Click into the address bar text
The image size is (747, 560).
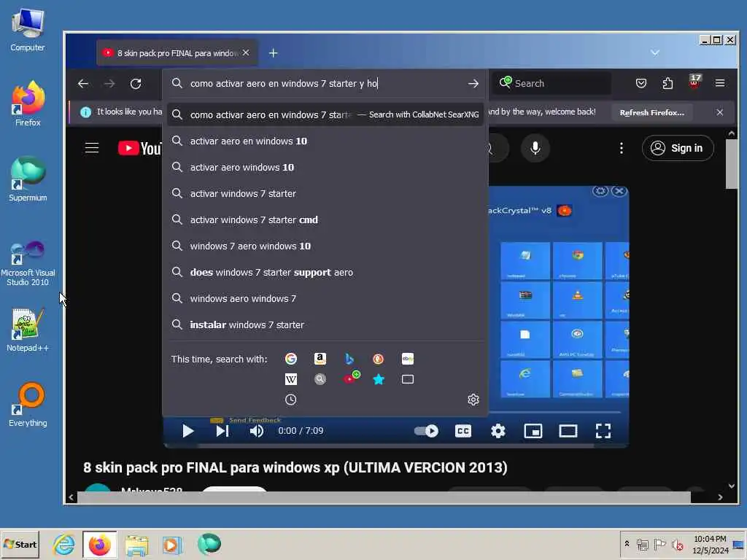click(x=284, y=83)
